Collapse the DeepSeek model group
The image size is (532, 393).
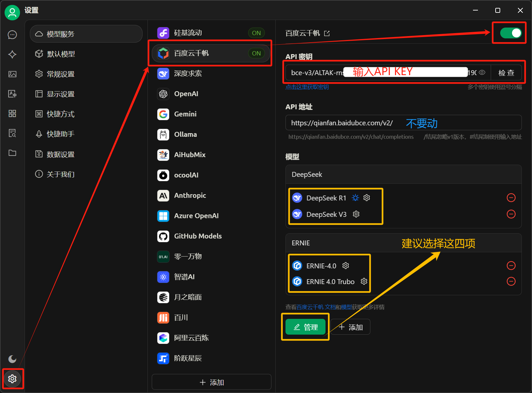pyautogui.click(x=404, y=175)
